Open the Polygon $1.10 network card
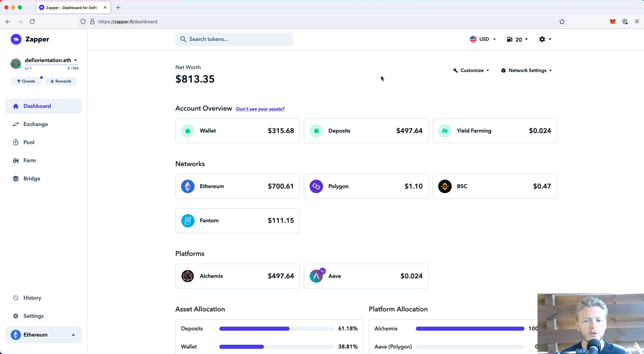The width and height of the screenshot is (644, 354). pyautogui.click(x=366, y=186)
